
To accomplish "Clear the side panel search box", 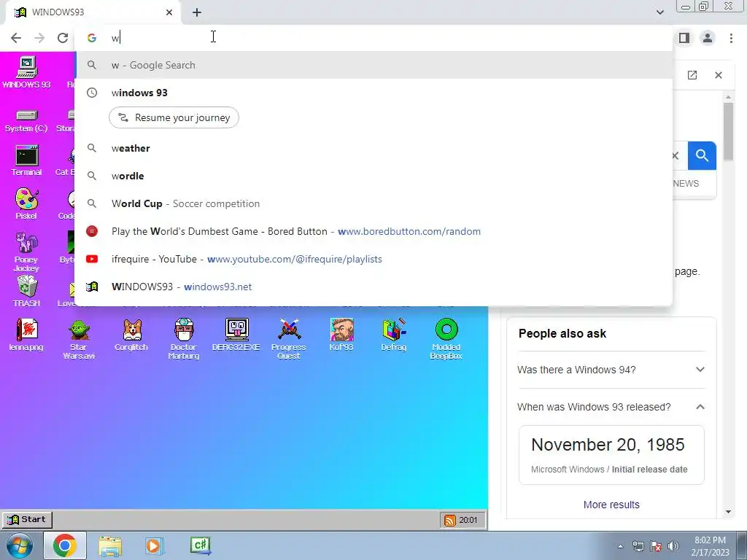I will pos(676,155).
